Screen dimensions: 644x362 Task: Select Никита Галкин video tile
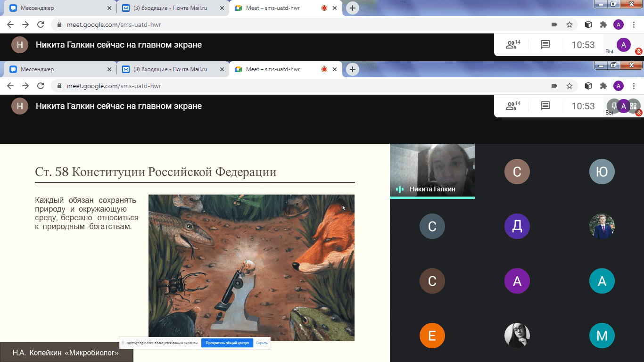click(432, 171)
